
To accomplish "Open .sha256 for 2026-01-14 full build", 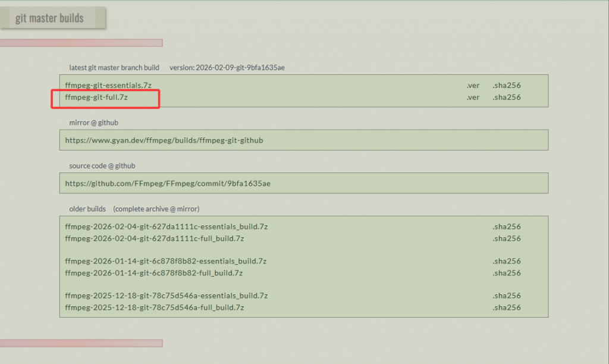I will (x=506, y=273).
